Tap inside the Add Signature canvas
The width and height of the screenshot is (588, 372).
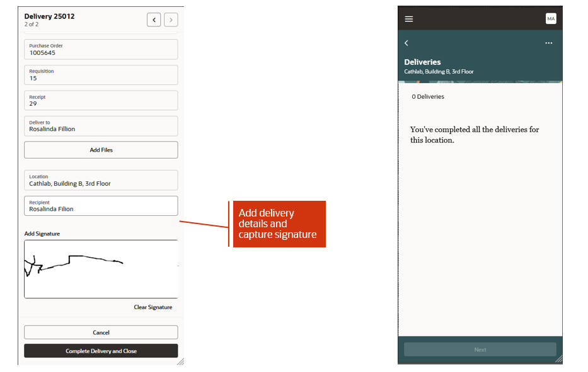(x=101, y=269)
